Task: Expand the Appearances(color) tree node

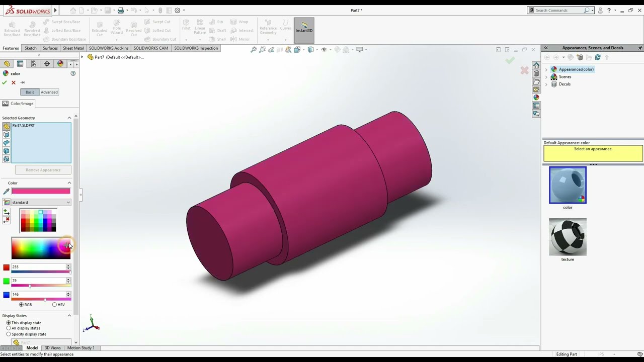Action: click(546, 69)
